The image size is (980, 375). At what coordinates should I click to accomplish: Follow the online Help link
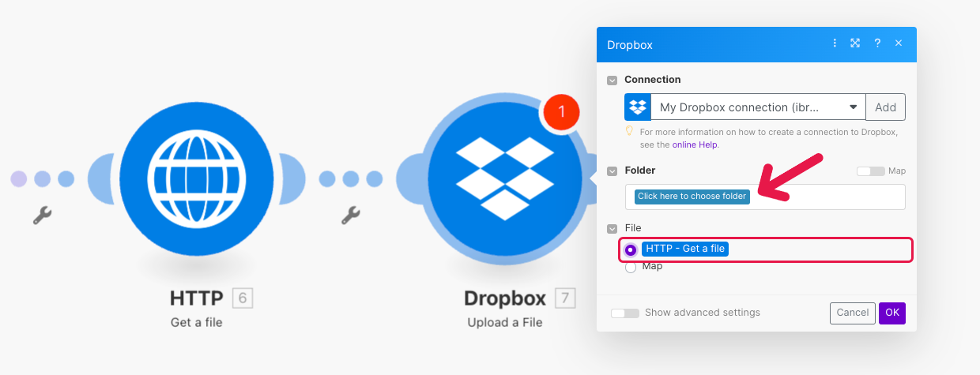695,144
